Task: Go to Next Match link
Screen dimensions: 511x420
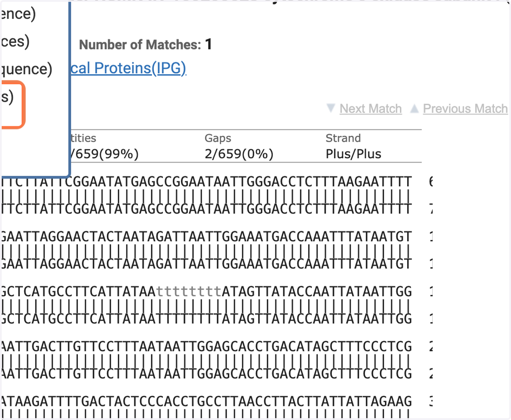Action: coord(370,109)
